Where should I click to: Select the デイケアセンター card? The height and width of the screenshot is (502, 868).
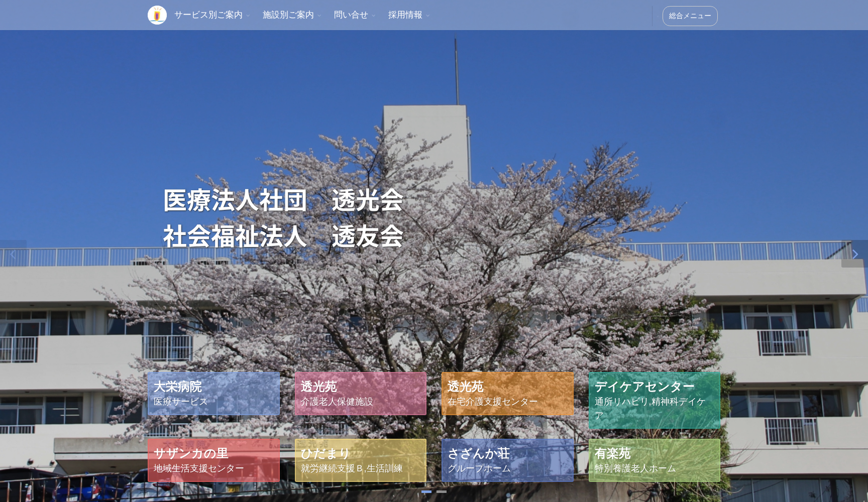coord(655,401)
